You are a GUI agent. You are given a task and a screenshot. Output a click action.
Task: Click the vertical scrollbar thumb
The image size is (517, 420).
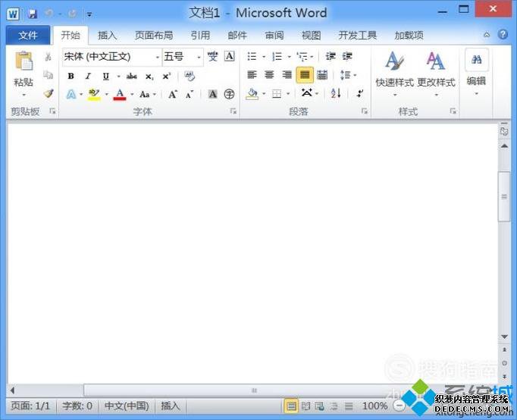504,197
